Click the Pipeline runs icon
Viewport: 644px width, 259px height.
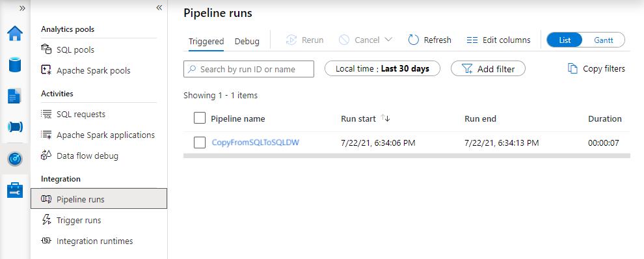46,199
